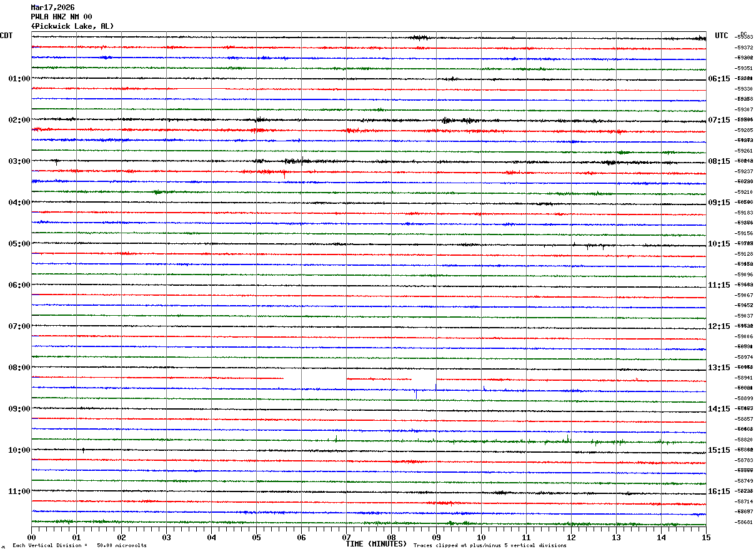The height and width of the screenshot is (554, 756).
Task: Click the 16:15 UTC time label
Action: coord(719,491)
